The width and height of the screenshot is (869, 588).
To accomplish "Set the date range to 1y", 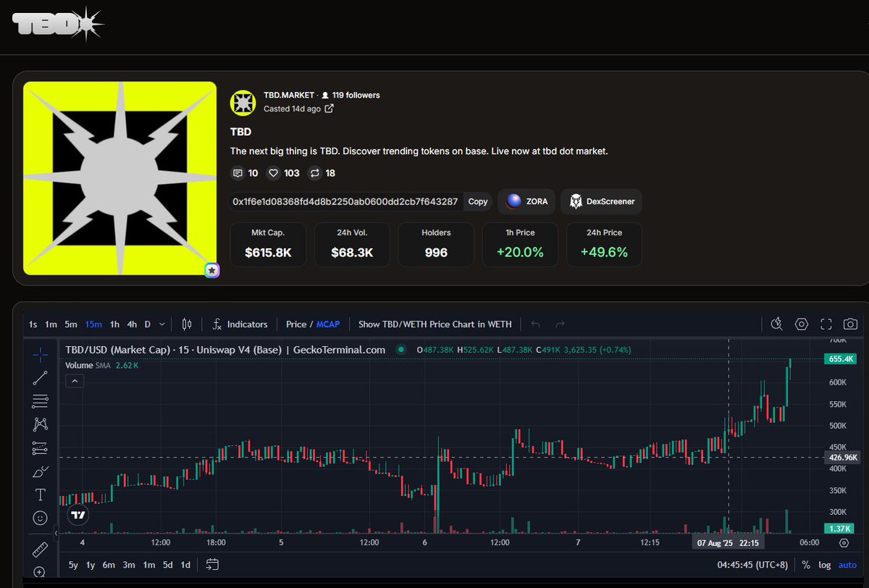I will [91, 564].
